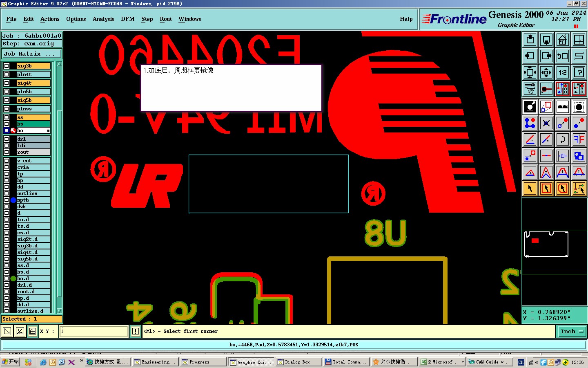Toggle the bs layer checkbox

(7, 124)
